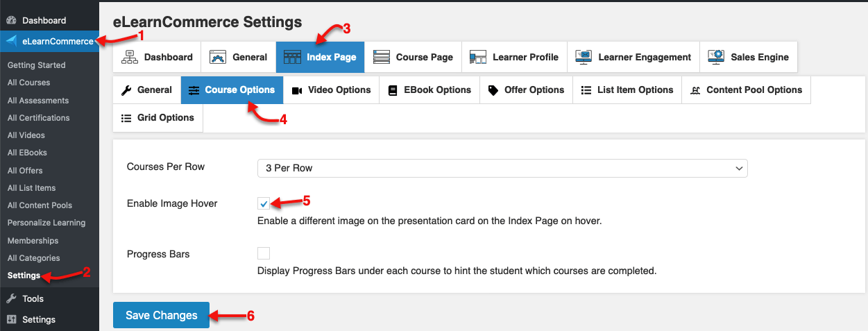The height and width of the screenshot is (331, 868).
Task: Click the Dashboard tab hierarchy icon
Action: click(129, 57)
